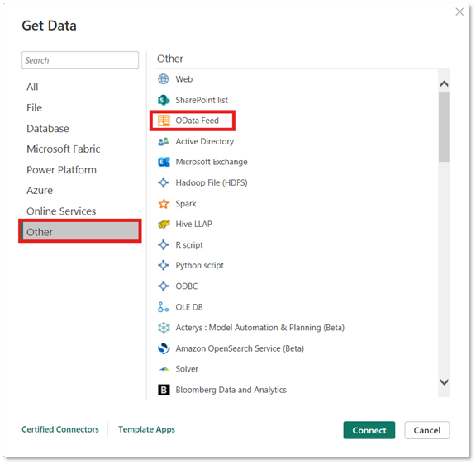Click the Microsoft Exchange icon
Image resolution: width=476 pixels, height=464 pixels.
click(164, 162)
